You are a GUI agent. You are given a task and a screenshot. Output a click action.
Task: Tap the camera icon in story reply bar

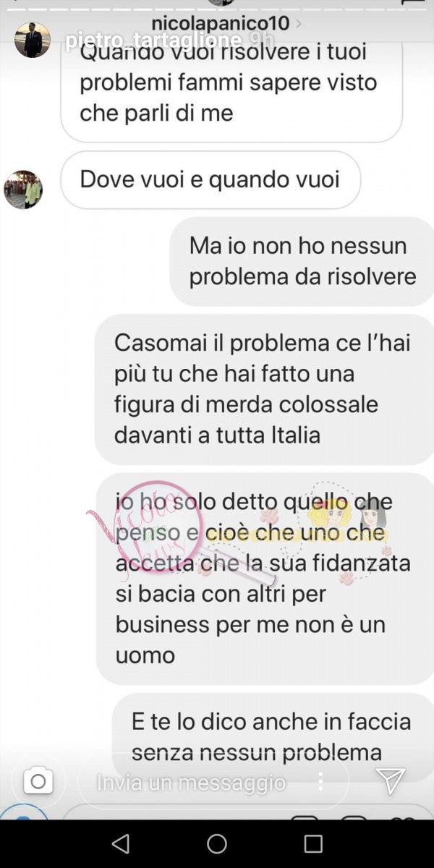(38, 781)
